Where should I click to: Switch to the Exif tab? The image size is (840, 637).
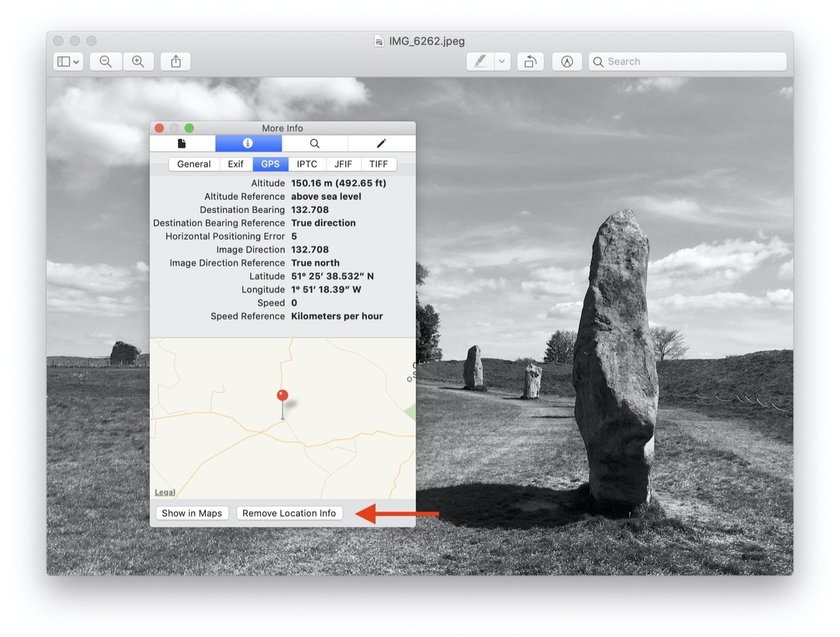tap(236, 164)
